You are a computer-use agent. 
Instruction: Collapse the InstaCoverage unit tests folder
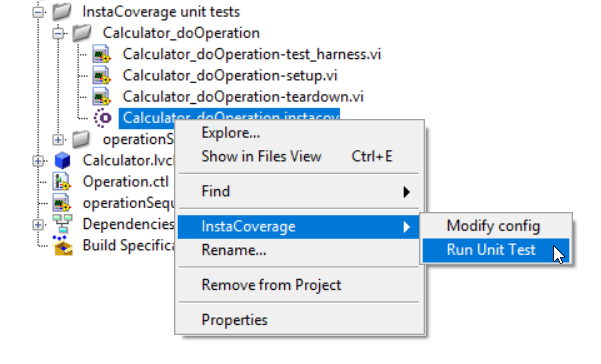[x=38, y=12]
